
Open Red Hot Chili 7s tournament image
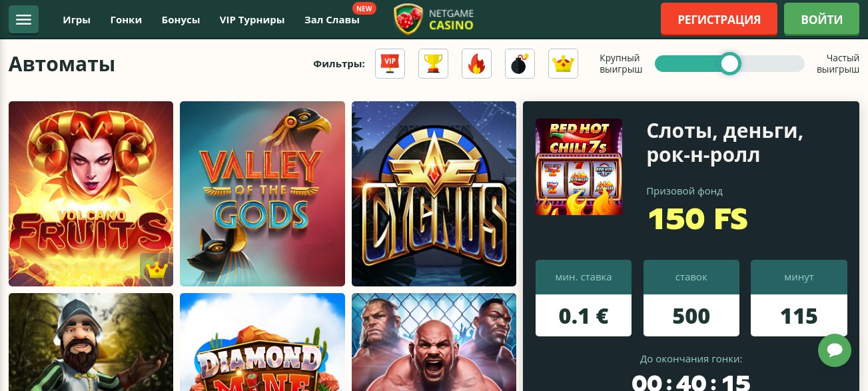[579, 167]
